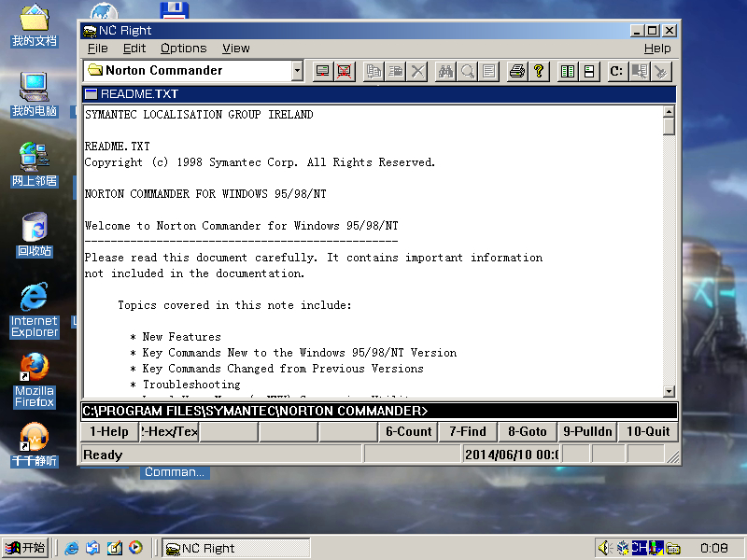747x560 pixels.
Task: Click the two-panel vertical layout icon
Action: point(568,72)
